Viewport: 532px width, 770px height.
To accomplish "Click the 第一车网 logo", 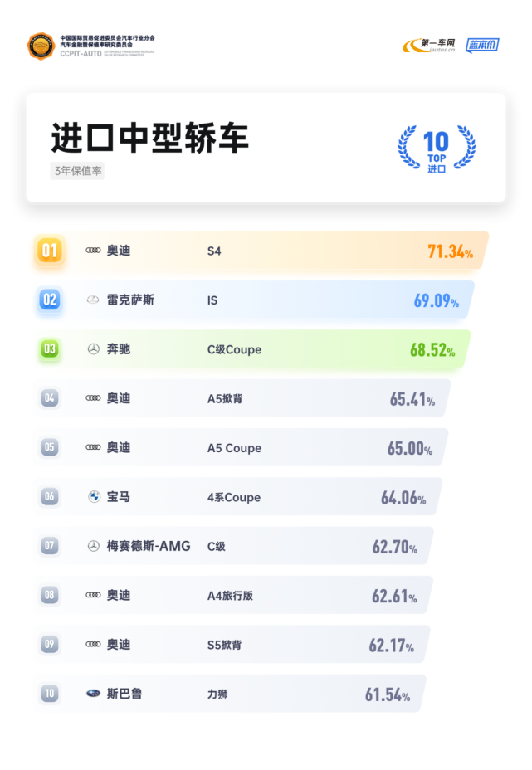I will [429, 45].
